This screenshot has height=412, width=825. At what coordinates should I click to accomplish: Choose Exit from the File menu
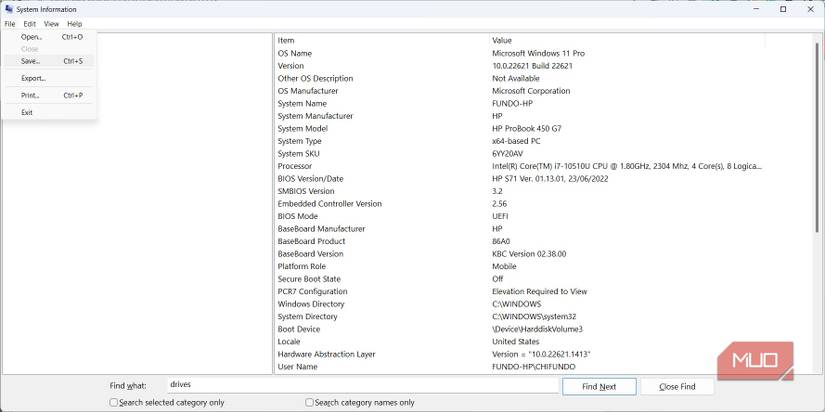pyautogui.click(x=49, y=112)
